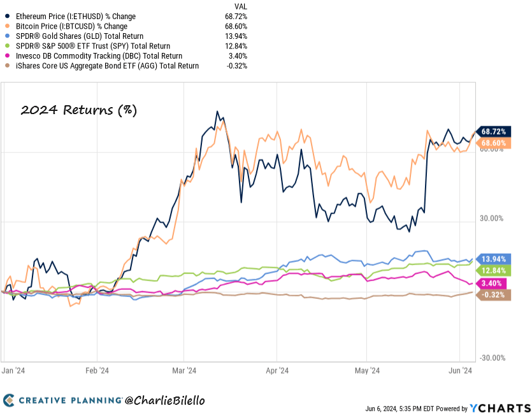Click the May '24 axis label
The width and height of the screenshot is (532, 415).
(367, 370)
